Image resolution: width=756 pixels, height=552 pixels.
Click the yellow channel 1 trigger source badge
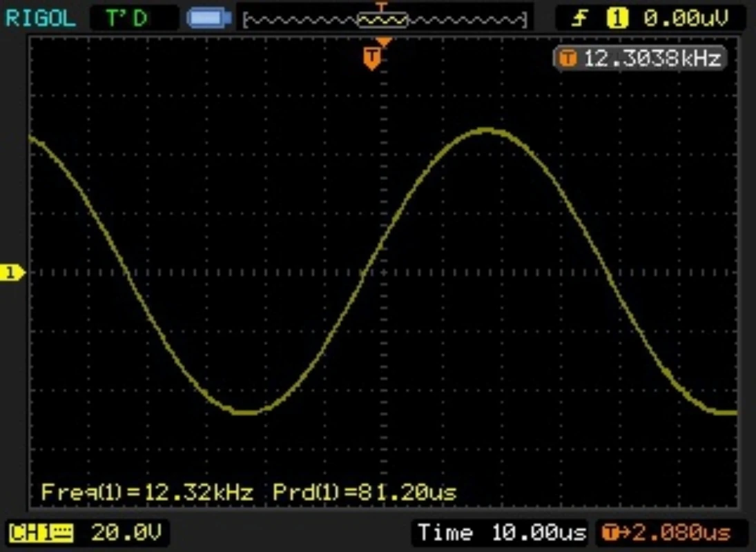click(617, 19)
